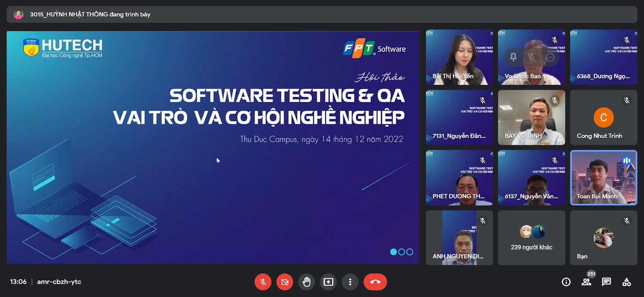Click the HUTECH logo on the slide

tap(63, 48)
